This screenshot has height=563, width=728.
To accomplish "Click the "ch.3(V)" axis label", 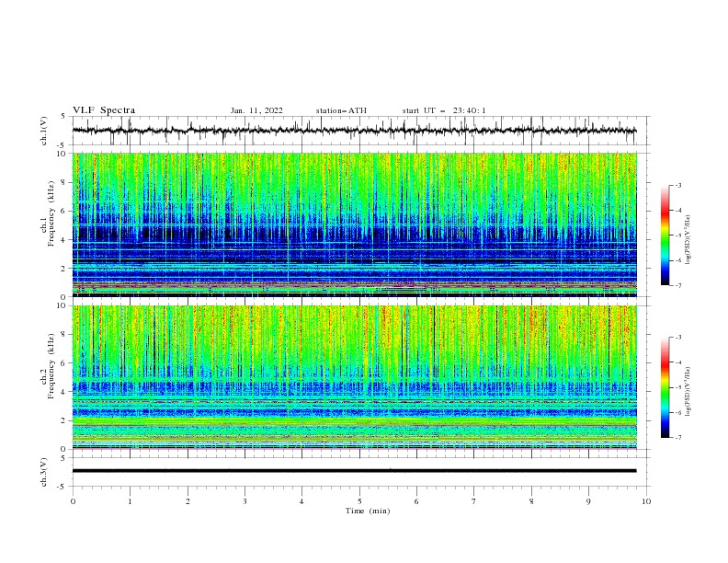I will click(44, 472).
